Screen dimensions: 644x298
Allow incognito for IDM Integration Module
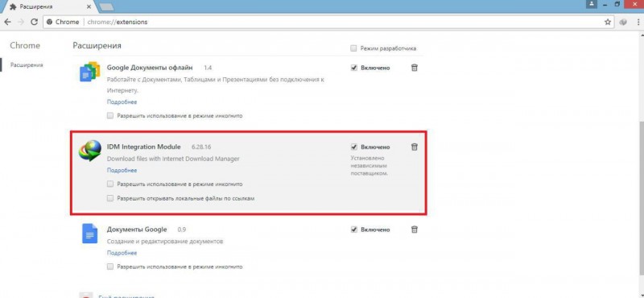click(x=109, y=184)
